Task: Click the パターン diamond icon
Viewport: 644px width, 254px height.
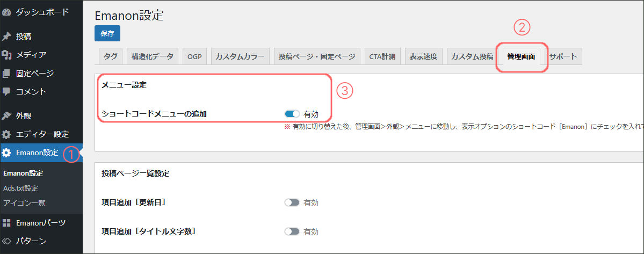Action: pos(6,241)
